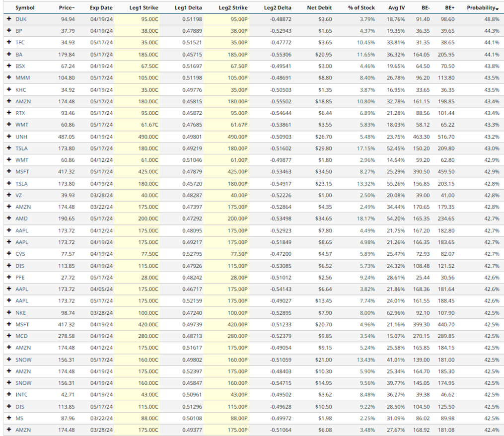Viewport: 504px width, 436px height.
Task: Open the PFE symbol link
Action: click(x=20, y=278)
